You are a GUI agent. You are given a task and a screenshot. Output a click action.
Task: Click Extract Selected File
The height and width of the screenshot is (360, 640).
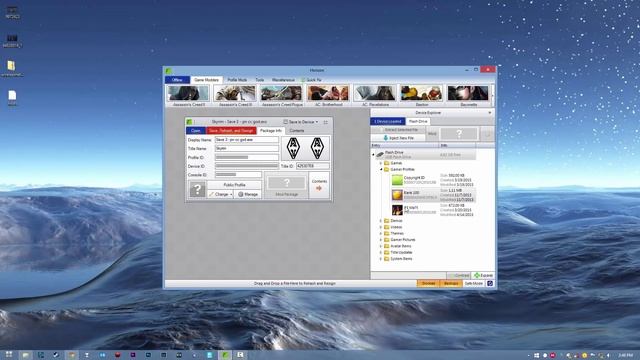point(398,130)
